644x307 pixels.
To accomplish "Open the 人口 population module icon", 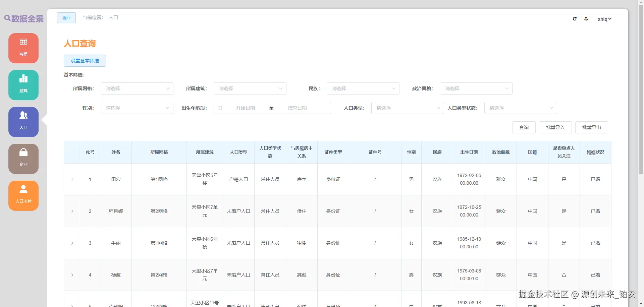I will [23, 122].
